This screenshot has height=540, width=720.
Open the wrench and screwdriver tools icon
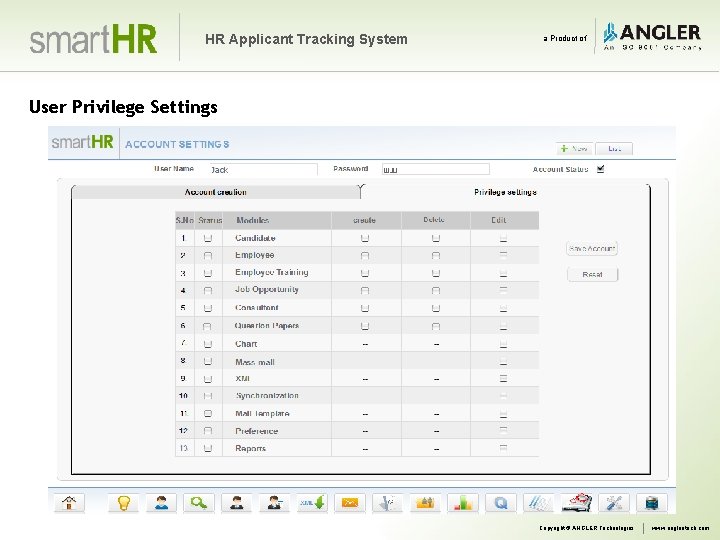pos(614,503)
